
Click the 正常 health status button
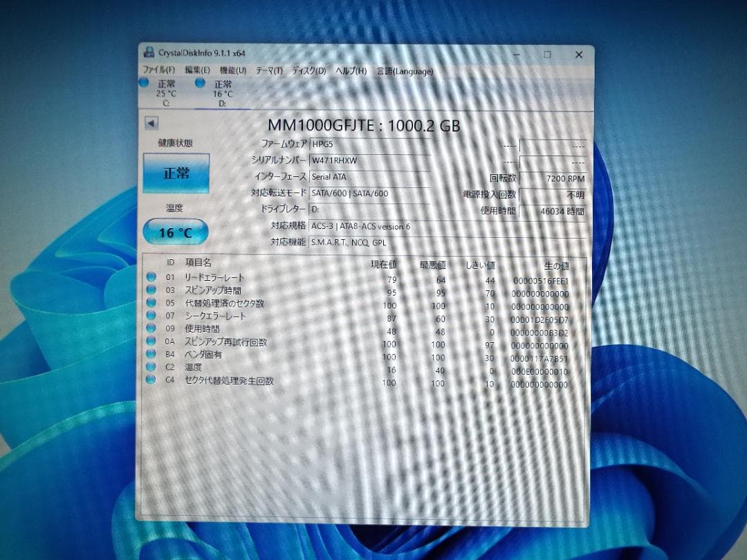[176, 172]
